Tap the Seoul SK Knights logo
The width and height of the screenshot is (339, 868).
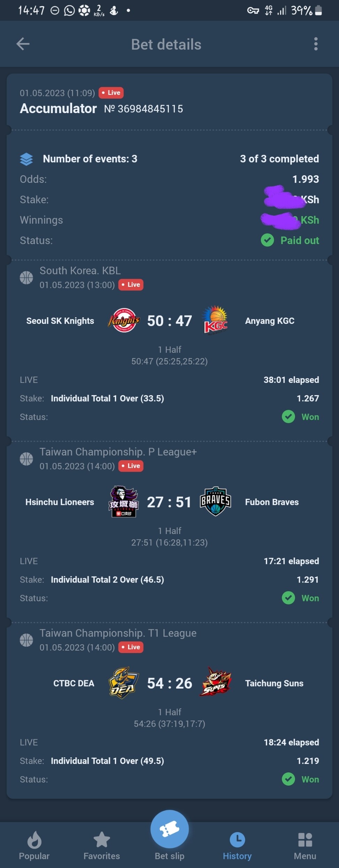(124, 320)
